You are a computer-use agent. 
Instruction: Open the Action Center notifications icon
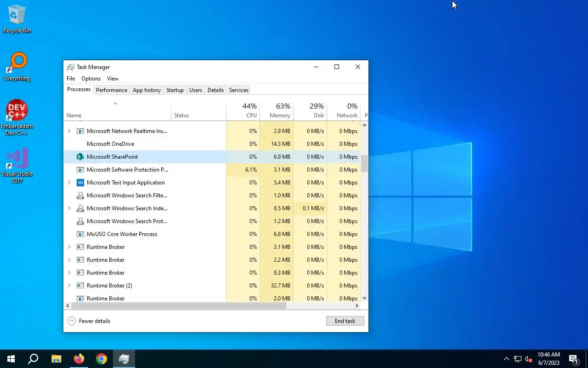coord(573,359)
